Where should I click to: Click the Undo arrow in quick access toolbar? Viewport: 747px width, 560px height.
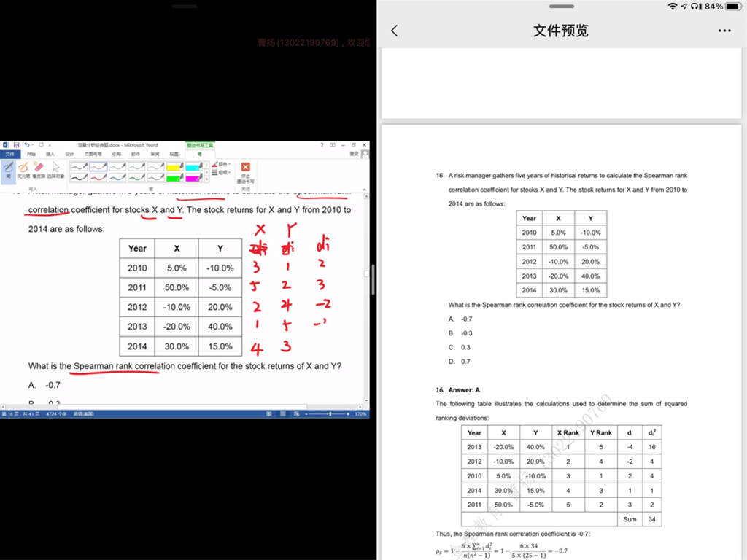tap(27, 145)
